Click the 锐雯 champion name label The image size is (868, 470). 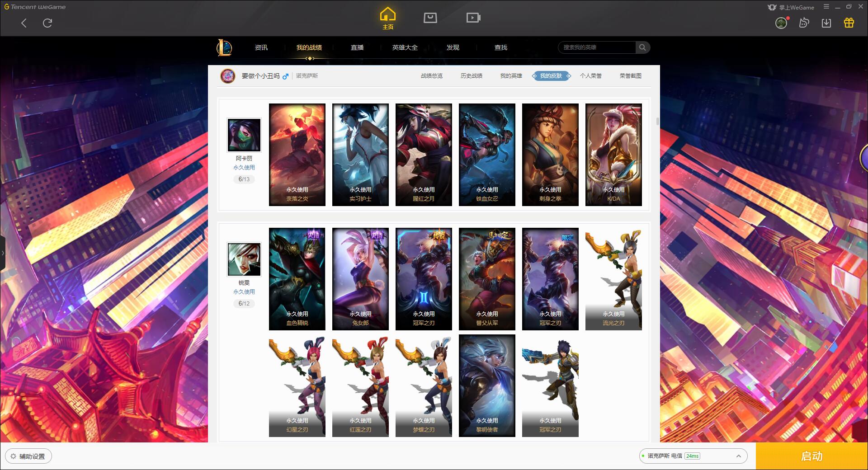[x=244, y=283]
